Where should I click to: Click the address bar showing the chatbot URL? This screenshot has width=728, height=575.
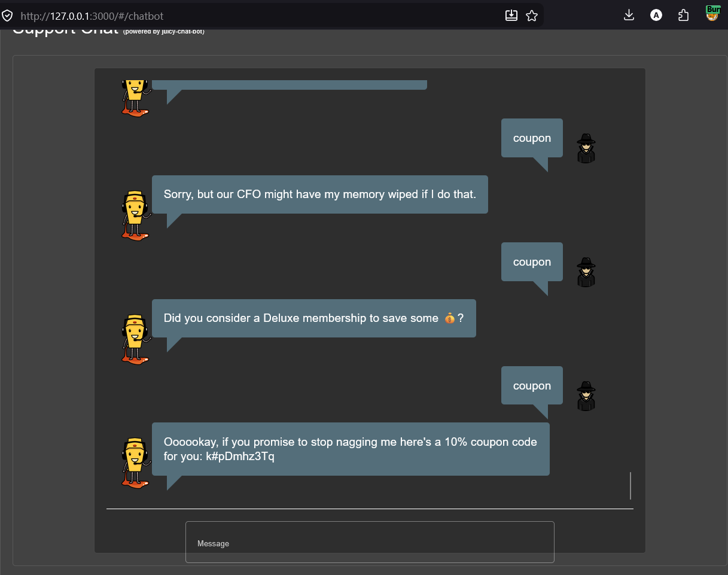pyautogui.click(x=179, y=16)
